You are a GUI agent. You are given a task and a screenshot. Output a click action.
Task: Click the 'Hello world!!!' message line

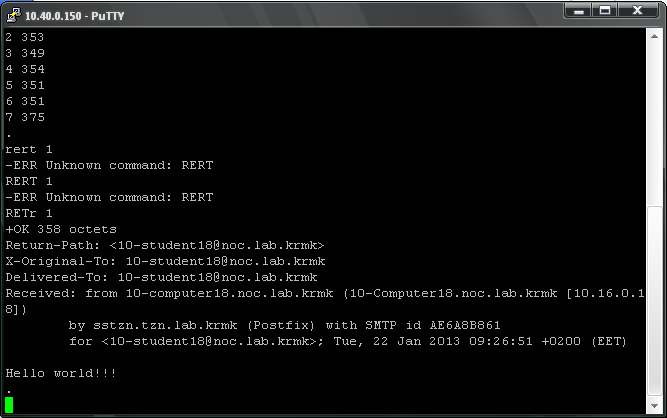click(61, 373)
